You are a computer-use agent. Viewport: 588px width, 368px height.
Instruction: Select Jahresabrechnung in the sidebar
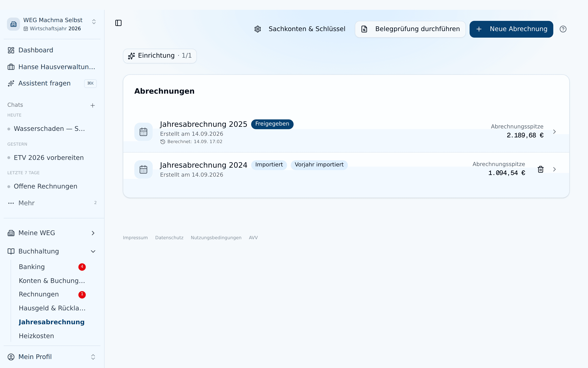click(52, 322)
